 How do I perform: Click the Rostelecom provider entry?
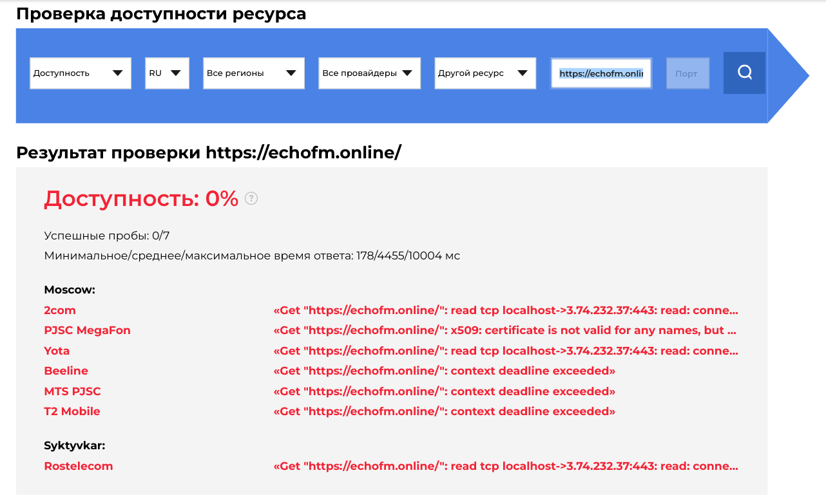point(79,466)
